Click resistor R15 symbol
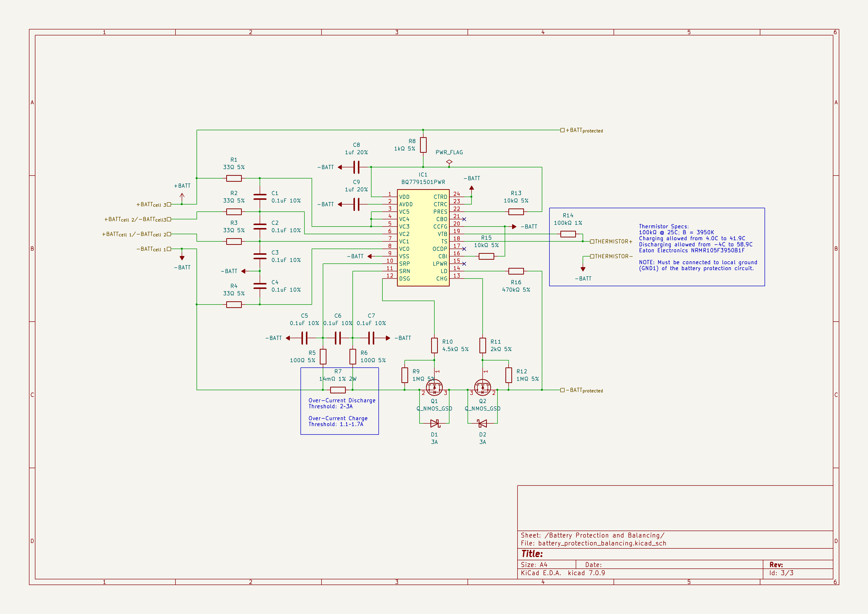The height and width of the screenshot is (614, 868). 486,256
